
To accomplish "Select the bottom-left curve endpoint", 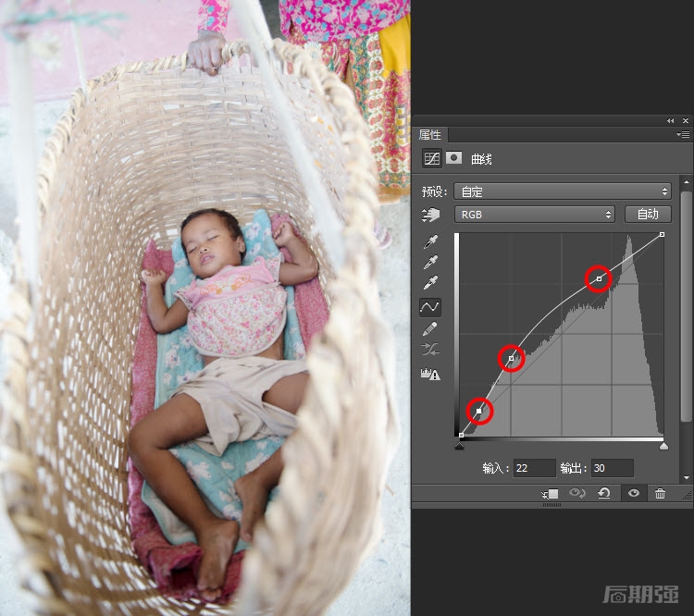I will tap(461, 435).
